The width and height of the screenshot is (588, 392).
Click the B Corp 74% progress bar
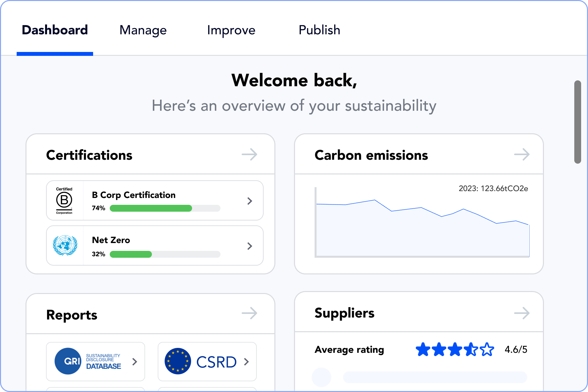point(164,208)
